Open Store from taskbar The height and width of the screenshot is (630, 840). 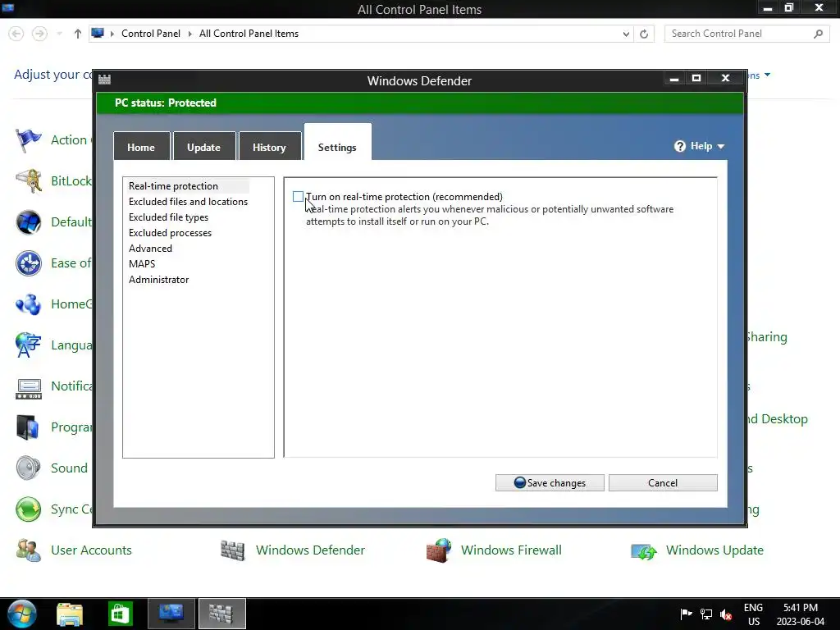(x=120, y=614)
